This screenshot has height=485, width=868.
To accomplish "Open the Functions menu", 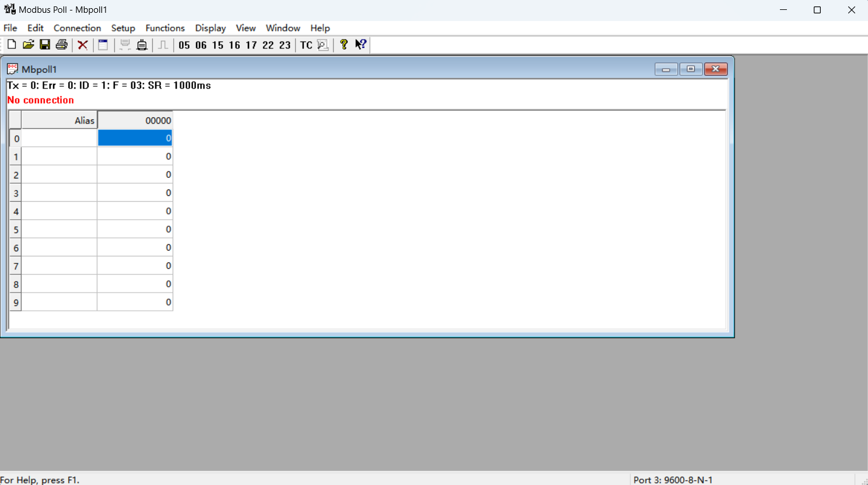I will click(x=165, y=28).
